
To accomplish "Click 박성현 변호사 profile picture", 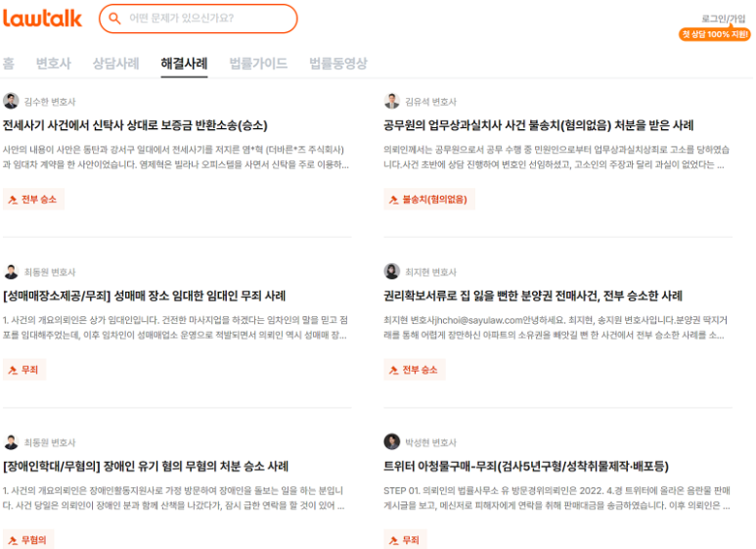I will tap(391, 442).
